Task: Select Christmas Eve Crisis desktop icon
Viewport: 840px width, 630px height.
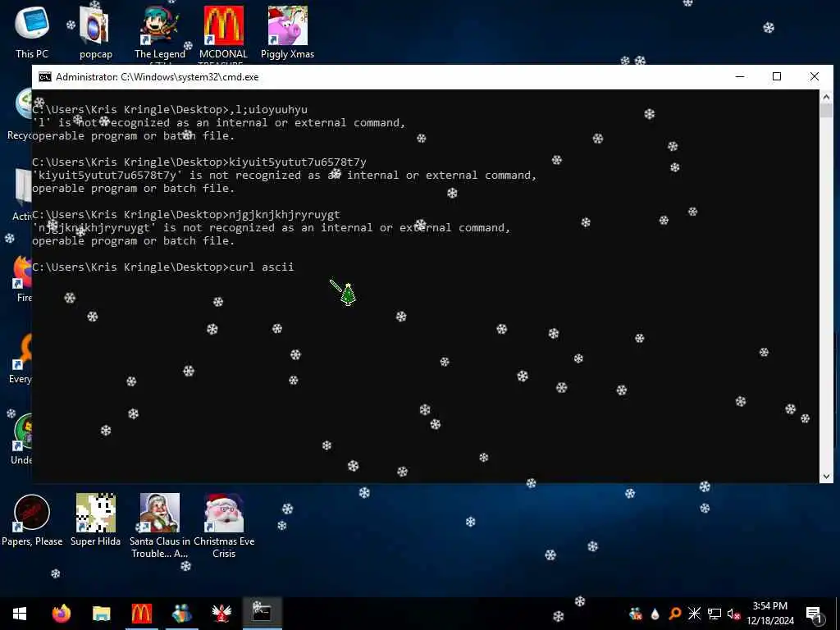Action: coord(224,525)
